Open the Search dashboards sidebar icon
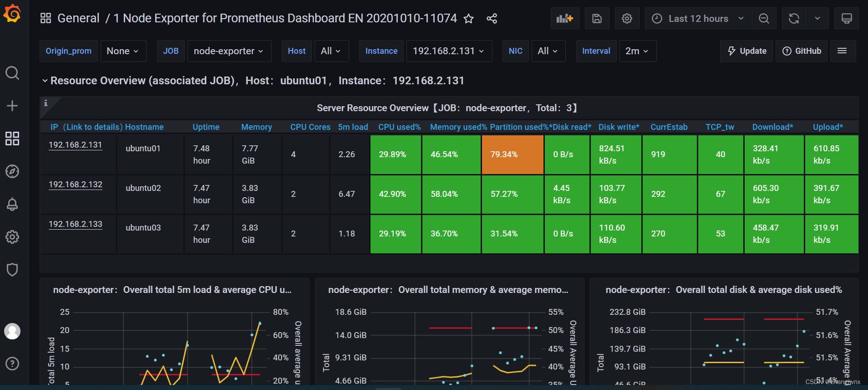868x390 pixels. click(x=12, y=73)
